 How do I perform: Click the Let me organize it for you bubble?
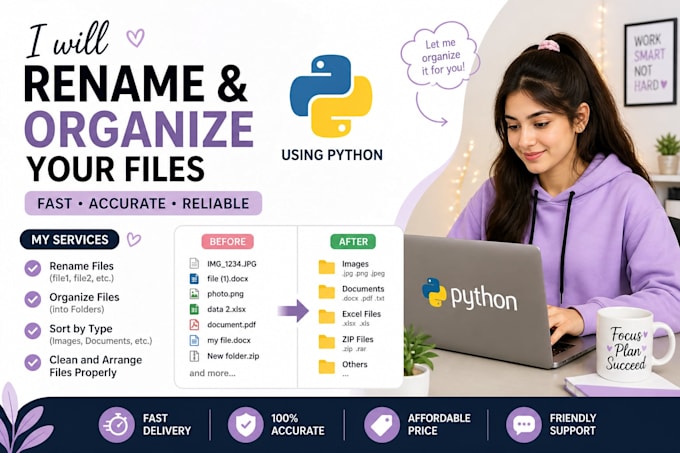tap(440, 55)
